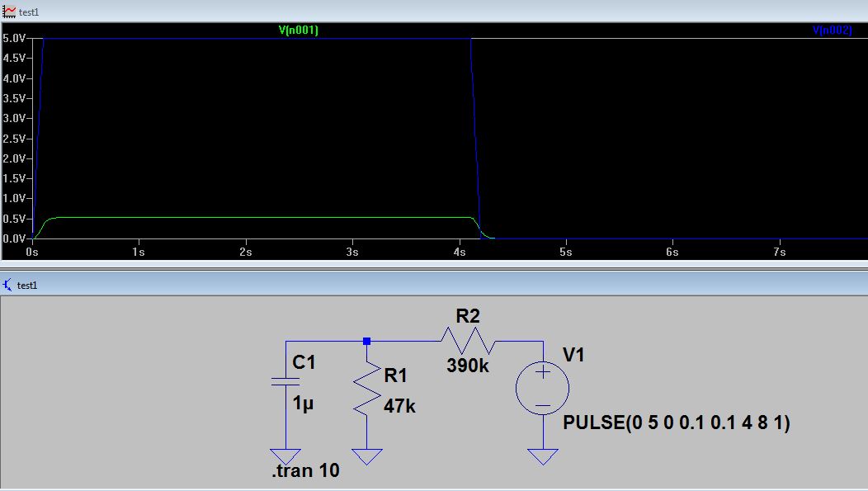Select the .tran 10 directive
This screenshot has width=868, height=491.
click(x=305, y=470)
